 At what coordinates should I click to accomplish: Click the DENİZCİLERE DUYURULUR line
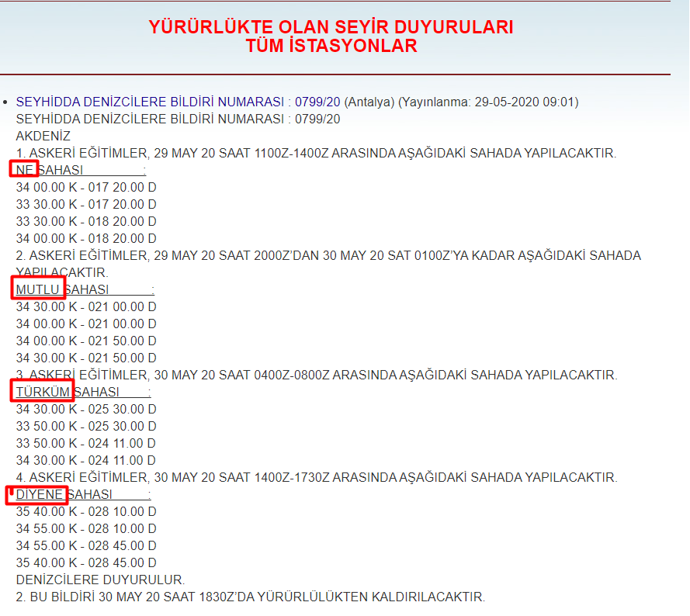click(x=100, y=580)
